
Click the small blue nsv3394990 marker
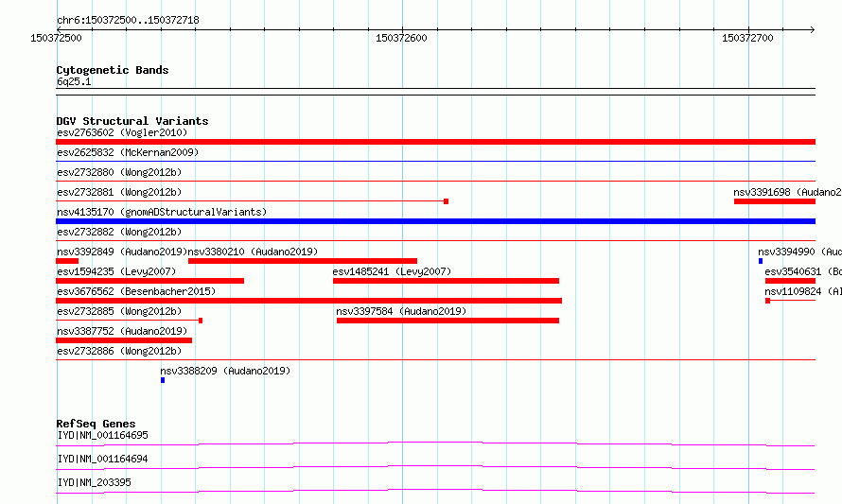(761, 261)
